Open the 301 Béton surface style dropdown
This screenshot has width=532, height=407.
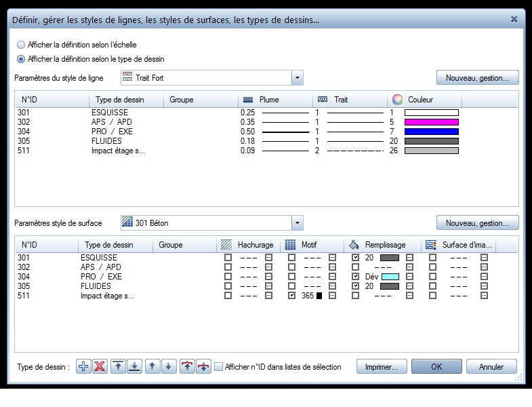(298, 223)
